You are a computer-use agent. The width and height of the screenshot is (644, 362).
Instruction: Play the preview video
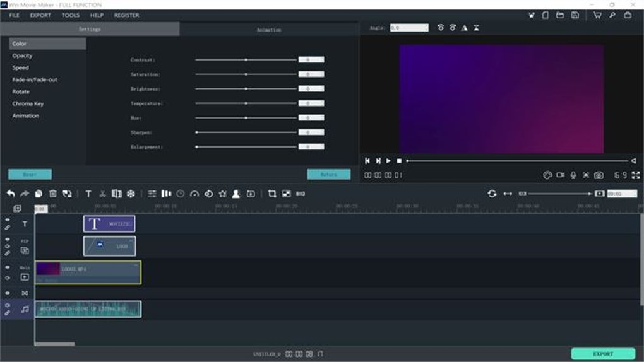[x=388, y=161]
